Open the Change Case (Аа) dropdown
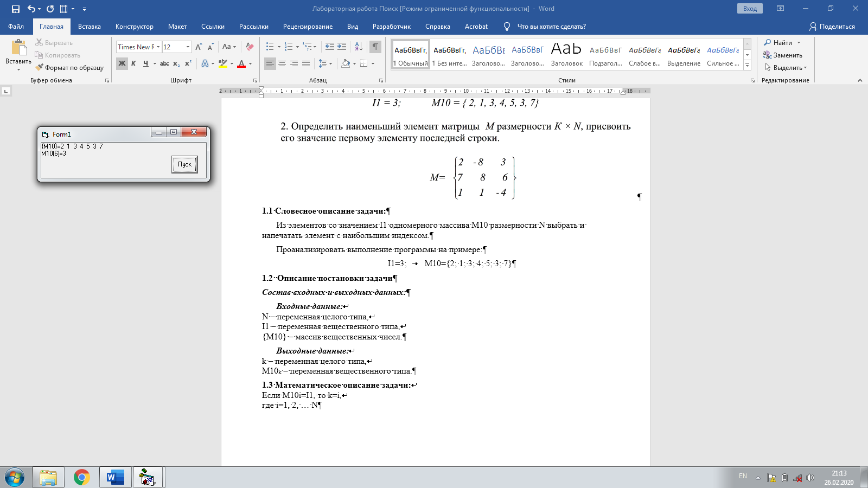This screenshot has width=868, height=488. coord(229,47)
